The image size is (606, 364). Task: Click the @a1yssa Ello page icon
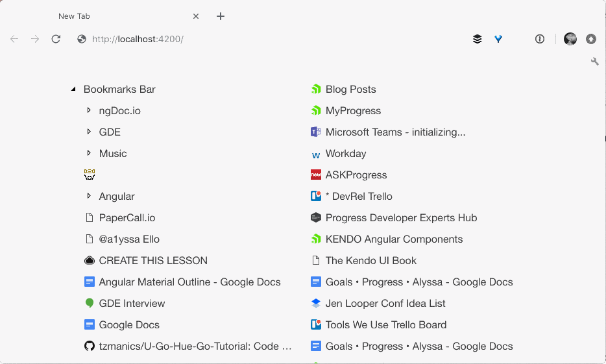point(90,239)
